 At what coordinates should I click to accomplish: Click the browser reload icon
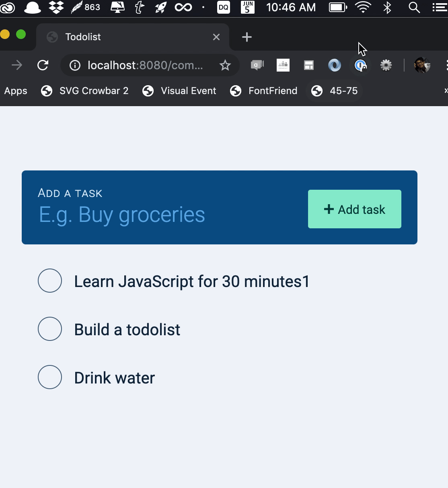pyautogui.click(x=43, y=65)
